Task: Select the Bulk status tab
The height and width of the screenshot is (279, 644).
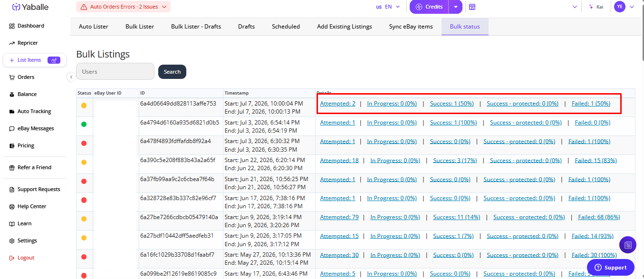Action: [465, 27]
